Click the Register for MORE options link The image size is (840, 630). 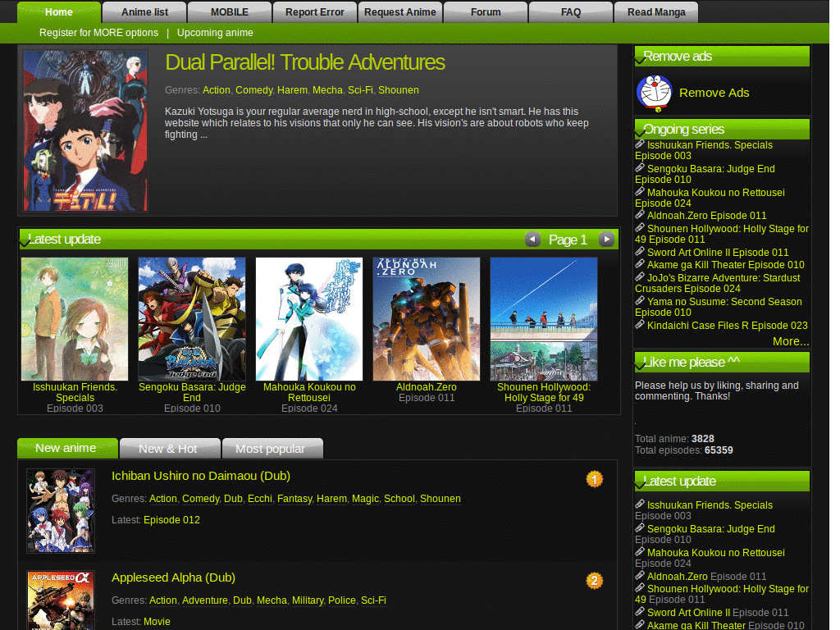[x=98, y=33]
